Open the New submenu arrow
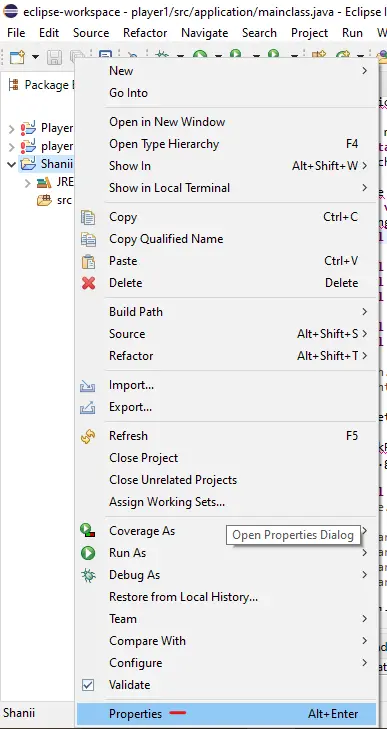Image resolution: width=387 pixels, height=729 pixels. (365, 71)
